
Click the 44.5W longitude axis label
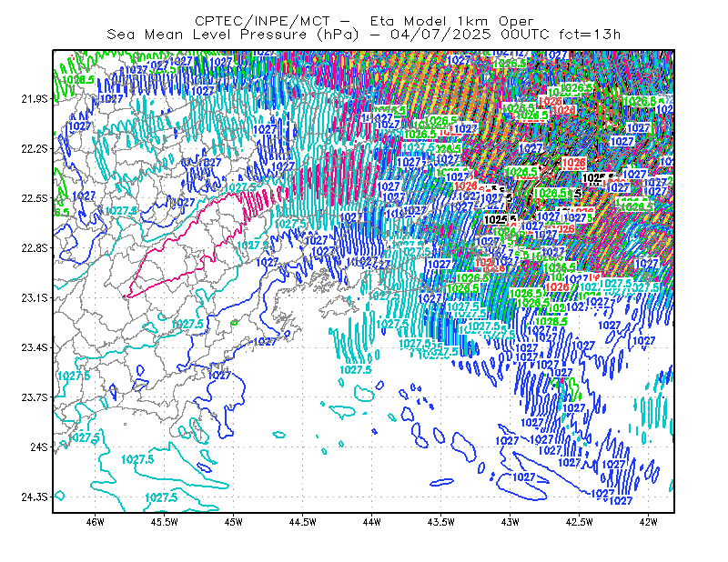point(303,522)
